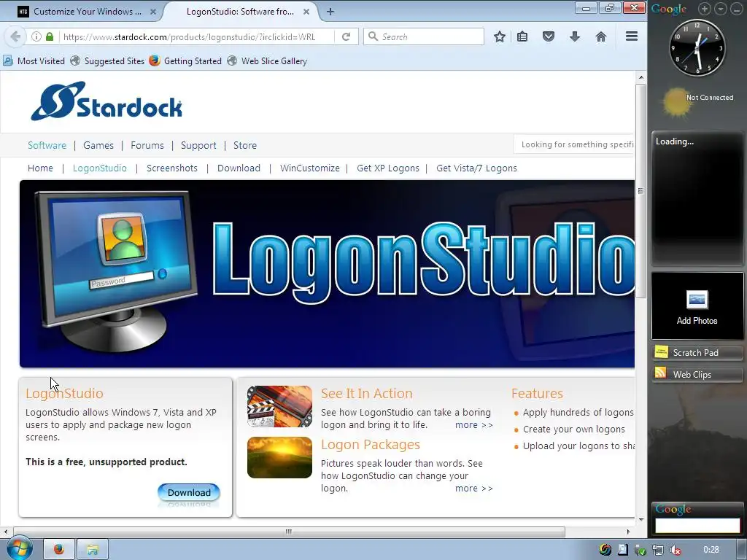
Task: Click the Looking for something specific search field
Action: pos(574,144)
